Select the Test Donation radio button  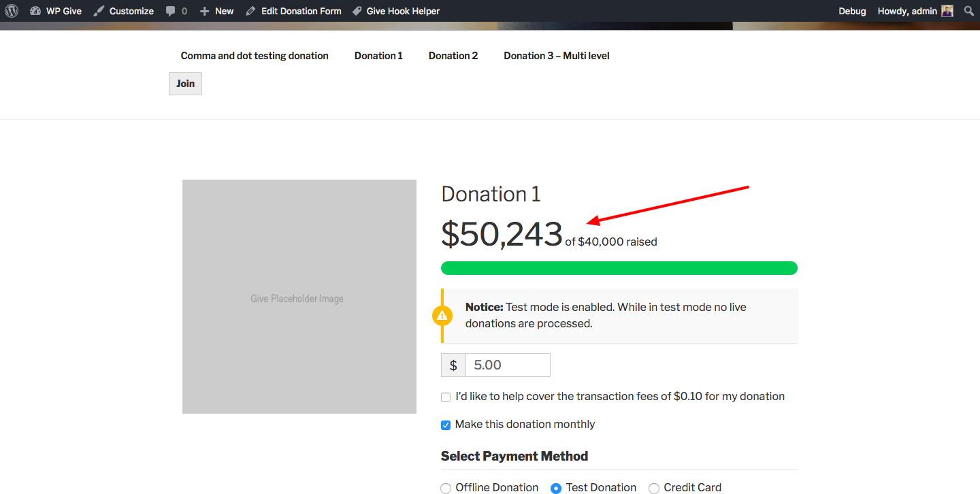coord(556,488)
